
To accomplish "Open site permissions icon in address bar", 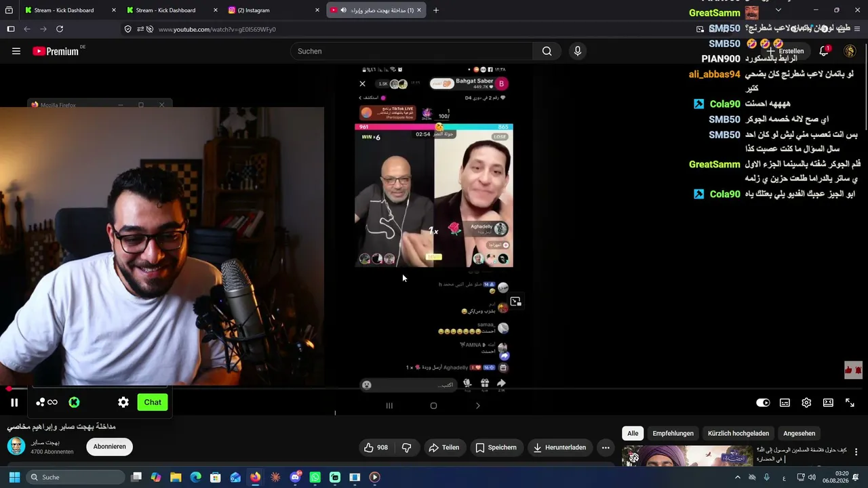I will coord(140,29).
